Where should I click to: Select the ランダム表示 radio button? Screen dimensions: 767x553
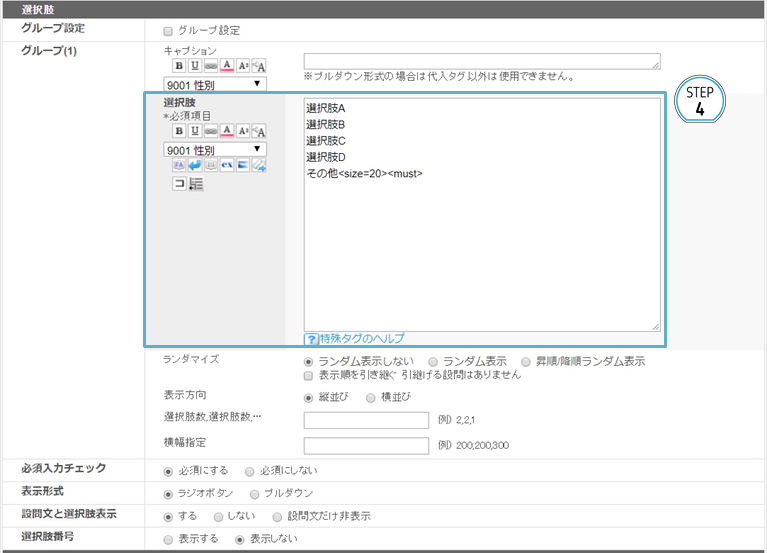click(433, 361)
